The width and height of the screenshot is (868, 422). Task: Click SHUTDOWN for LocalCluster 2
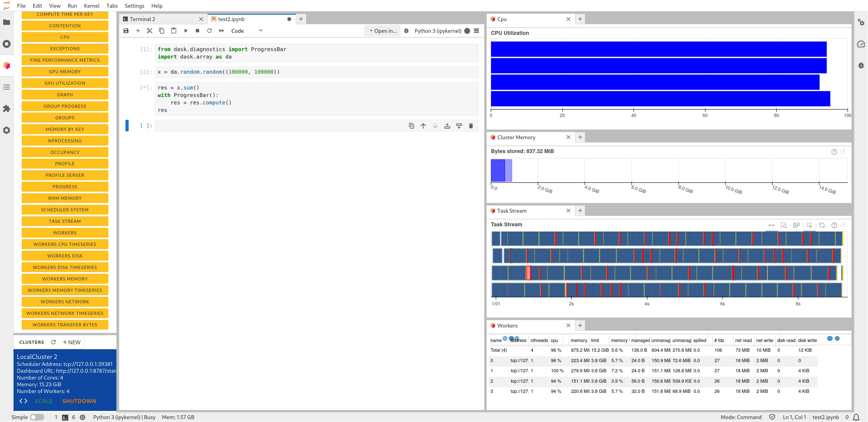(79, 401)
